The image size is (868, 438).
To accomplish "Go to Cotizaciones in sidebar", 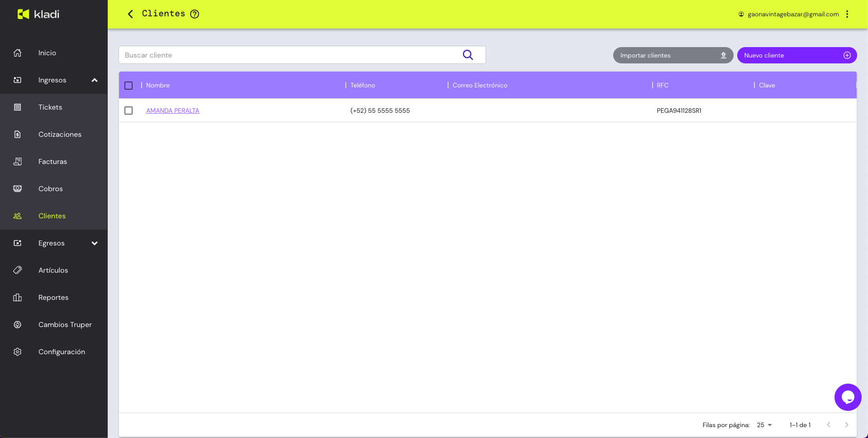I will 60,135.
